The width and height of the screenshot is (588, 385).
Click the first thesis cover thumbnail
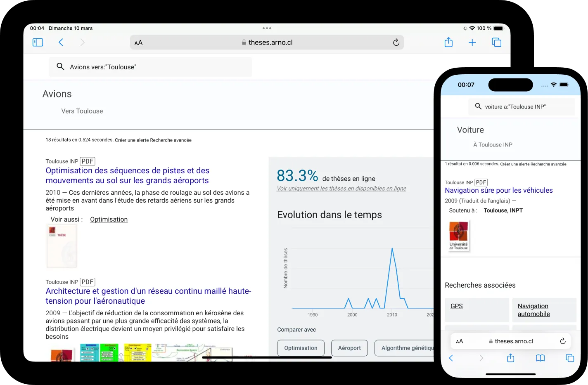(x=62, y=246)
